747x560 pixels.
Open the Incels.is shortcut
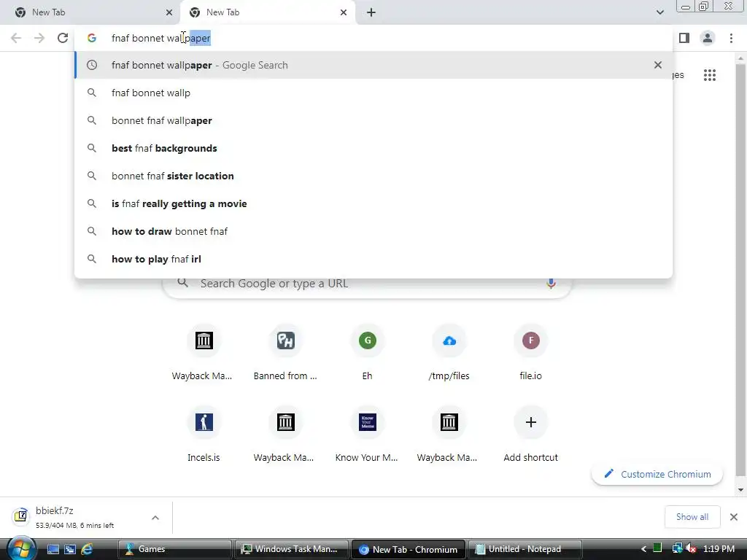point(204,435)
